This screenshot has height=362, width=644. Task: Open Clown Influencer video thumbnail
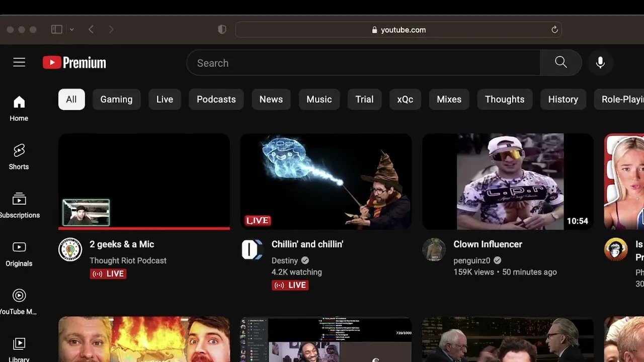click(508, 181)
